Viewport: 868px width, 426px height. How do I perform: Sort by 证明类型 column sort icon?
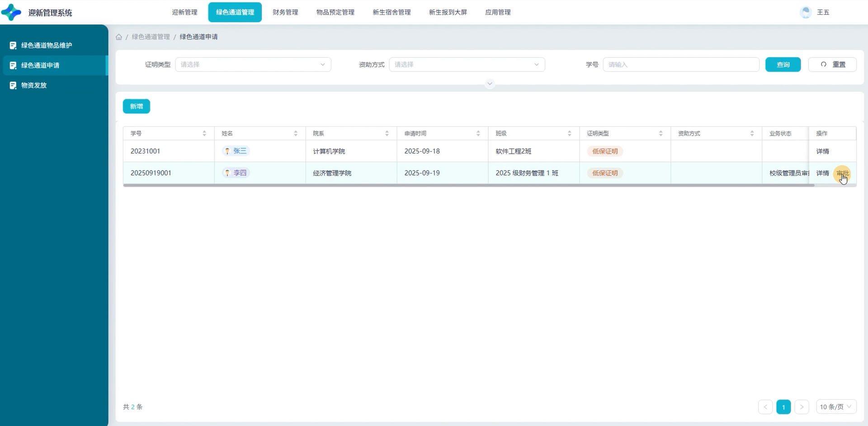point(660,133)
